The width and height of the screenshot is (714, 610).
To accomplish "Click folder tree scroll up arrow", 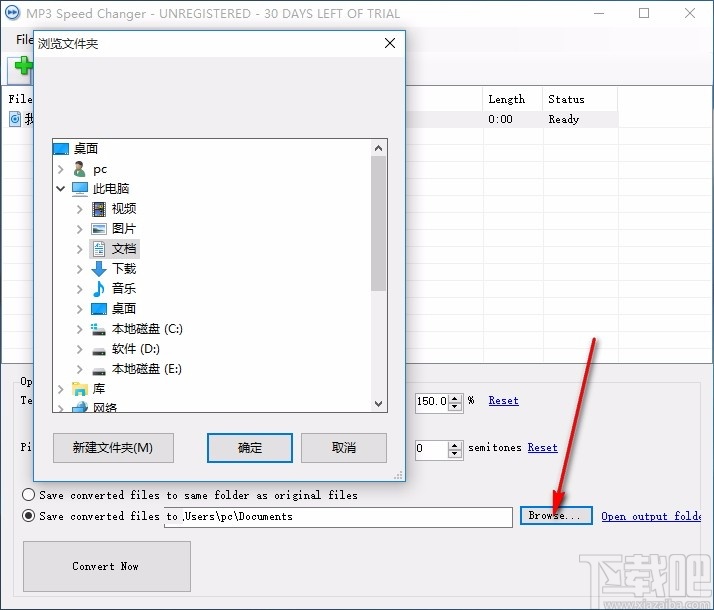I will tap(378, 148).
